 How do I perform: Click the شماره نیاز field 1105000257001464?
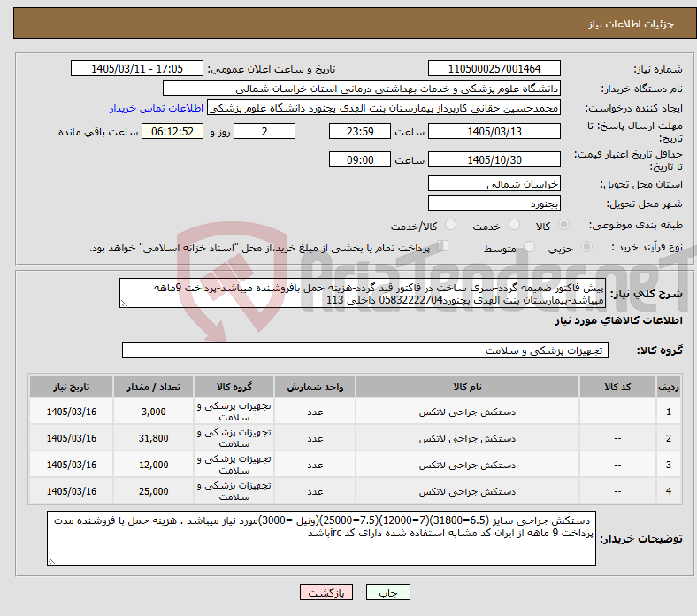(x=494, y=68)
